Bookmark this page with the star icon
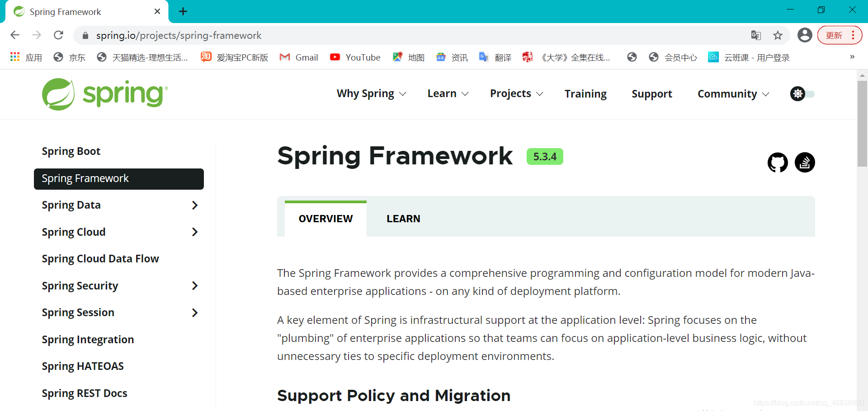This screenshot has height=411, width=868. click(x=778, y=35)
